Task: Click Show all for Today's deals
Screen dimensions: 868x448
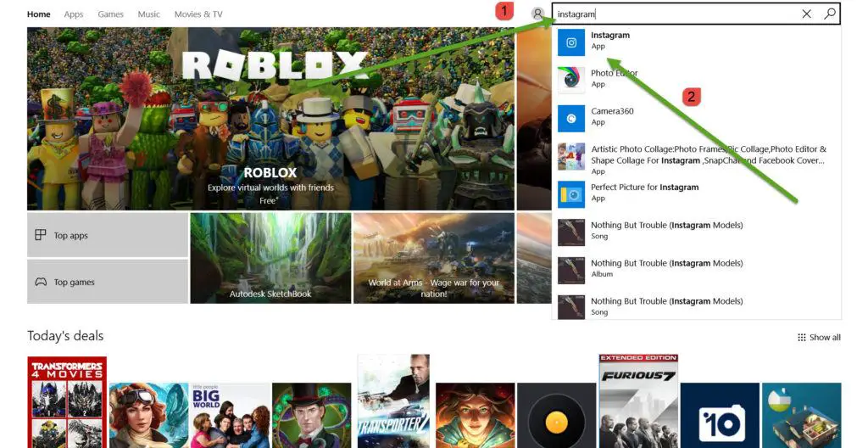Action: pyautogui.click(x=820, y=337)
